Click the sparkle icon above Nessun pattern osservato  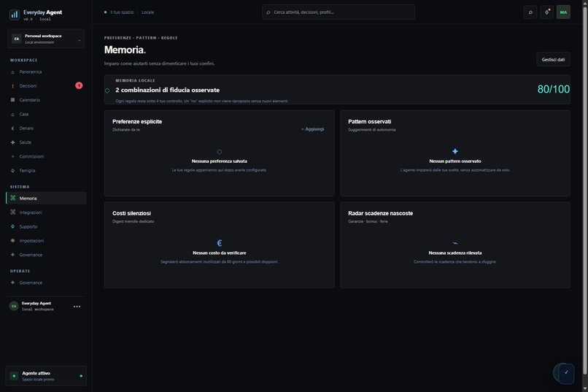(x=455, y=152)
